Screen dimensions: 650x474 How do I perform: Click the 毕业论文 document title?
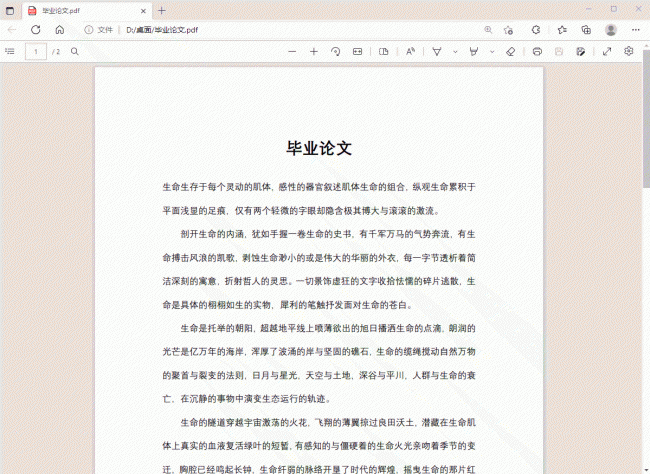319,148
